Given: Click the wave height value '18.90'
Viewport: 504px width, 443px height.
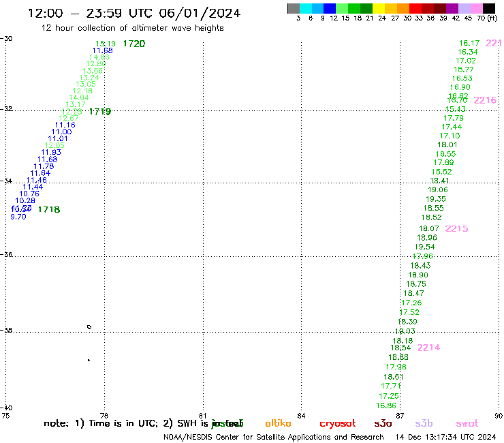Looking at the screenshot, I should point(418,275).
